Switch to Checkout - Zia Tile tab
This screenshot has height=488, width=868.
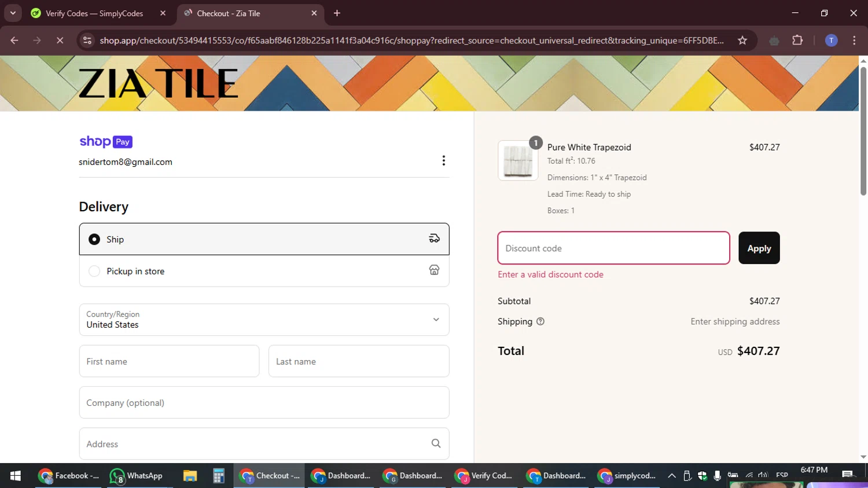(x=251, y=13)
